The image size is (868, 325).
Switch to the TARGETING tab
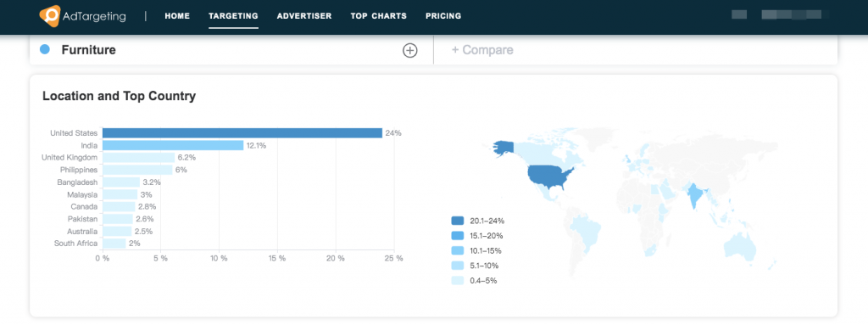tap(233, 16)
